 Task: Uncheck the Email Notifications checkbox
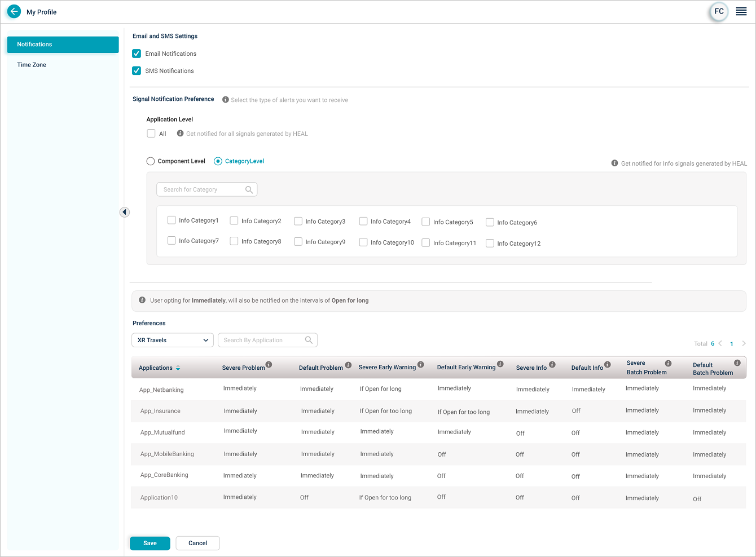137,54
